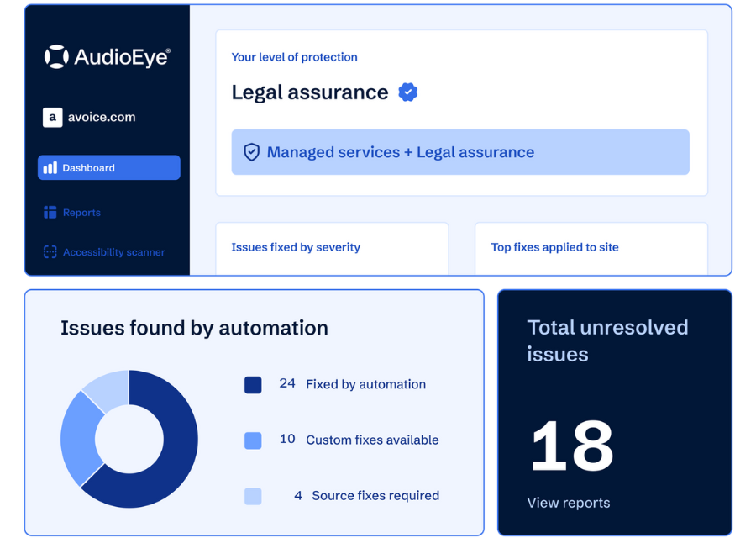Click the light blue Source fixes swatch
Viewport: 756px width, 538px height.
[253, 496]
